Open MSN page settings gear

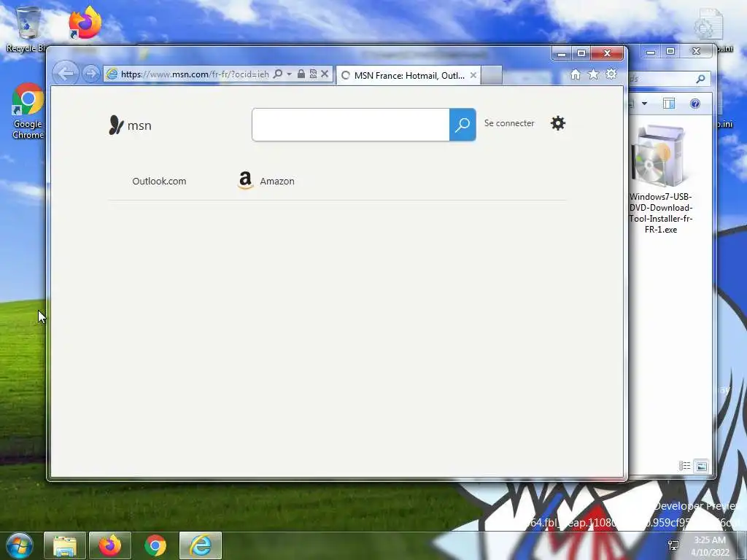coord(558,123)
